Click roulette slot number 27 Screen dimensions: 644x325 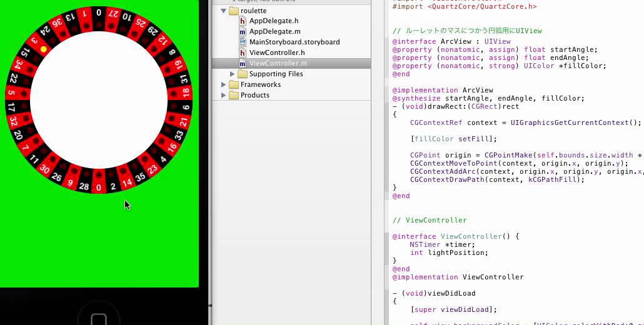tap(113, 15)
